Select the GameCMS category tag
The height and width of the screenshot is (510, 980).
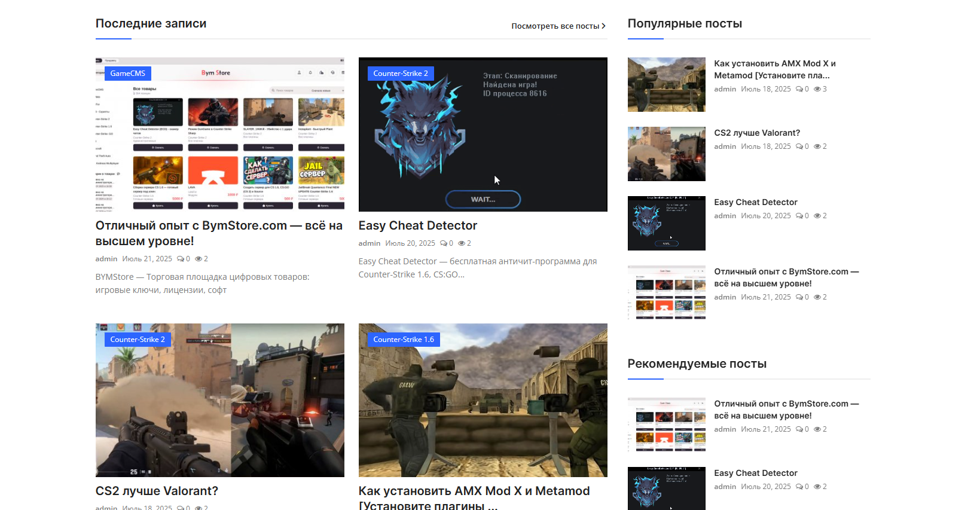point(127,74)
